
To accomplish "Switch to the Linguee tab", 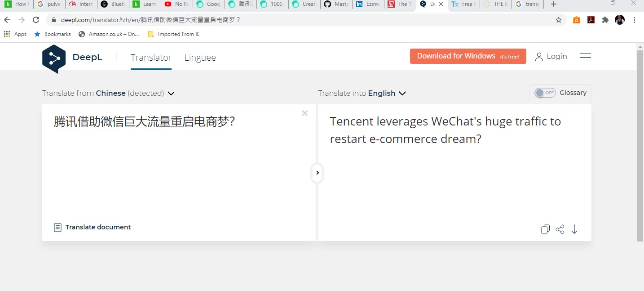I will point(200,58).
